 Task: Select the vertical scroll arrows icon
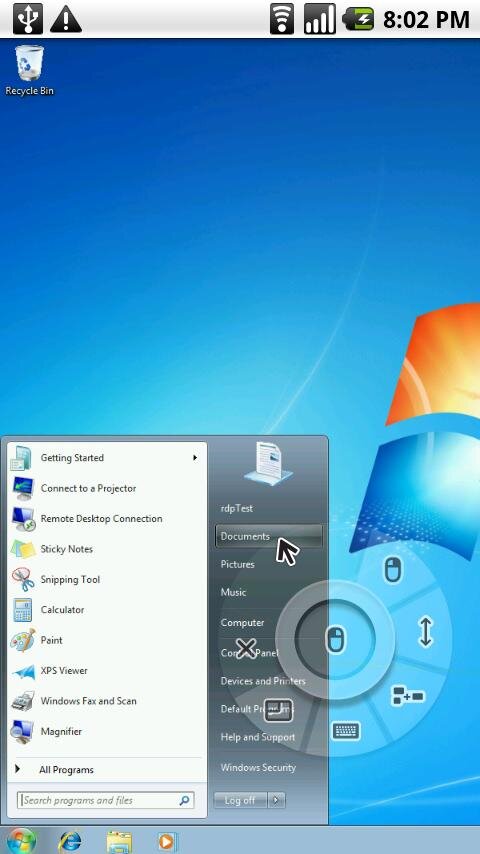(426, 631)
